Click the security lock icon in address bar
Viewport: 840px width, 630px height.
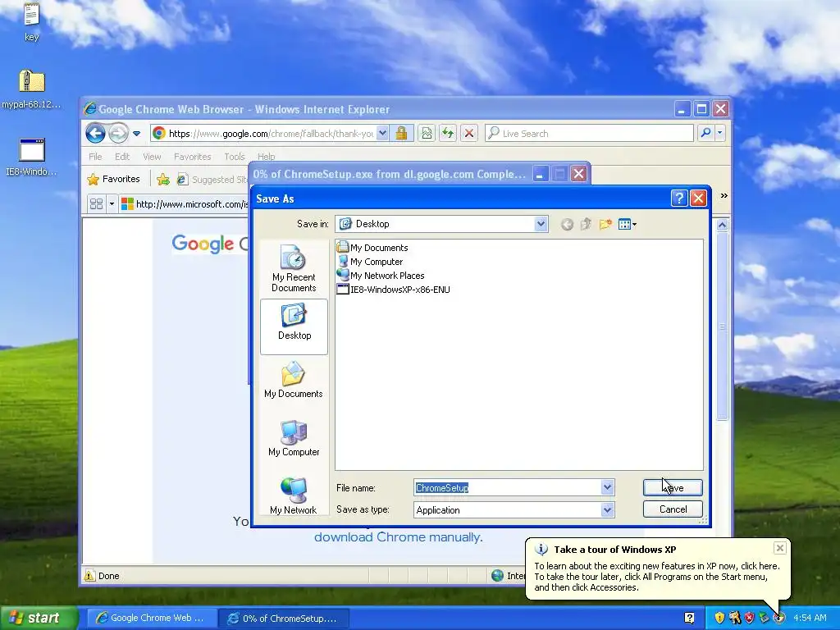pos(401,134)
